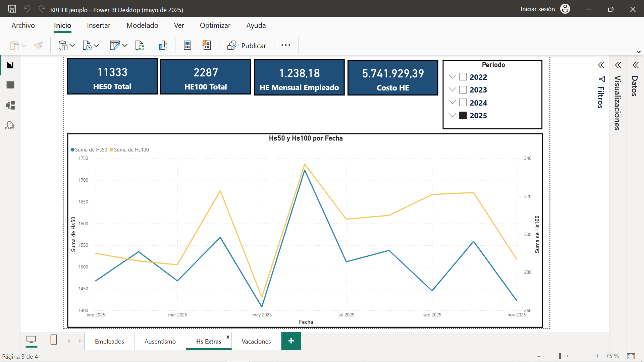Switch to Model view in sidebar
Screen dimensions: 644x362
10,105
